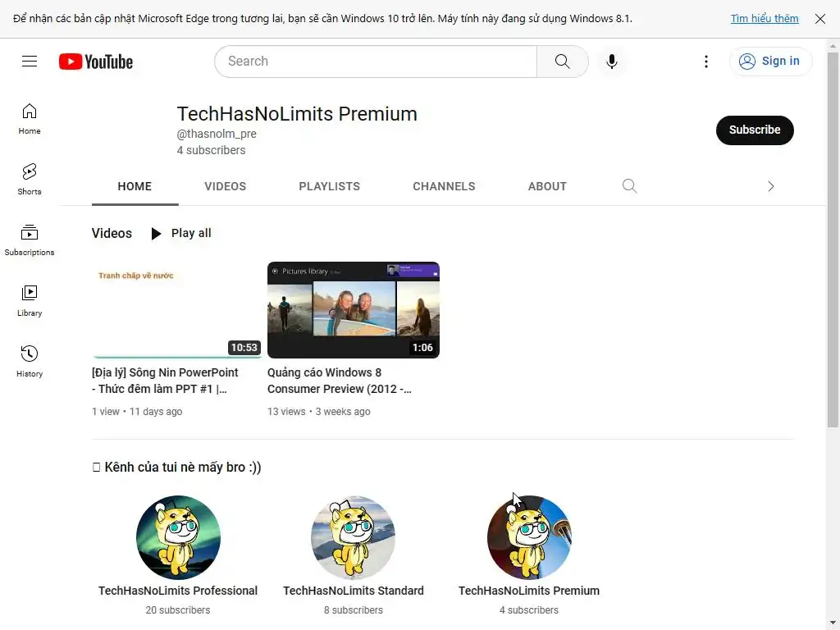Open History from the sidebar
The height and width of the screenshot is (630, 840).
pyautogui.click(x=30, y=362)
